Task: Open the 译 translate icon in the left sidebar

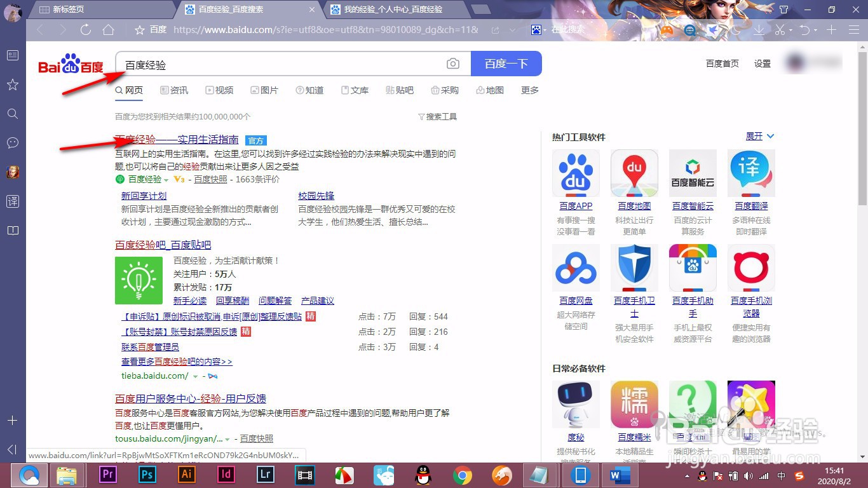Action: 12,201
